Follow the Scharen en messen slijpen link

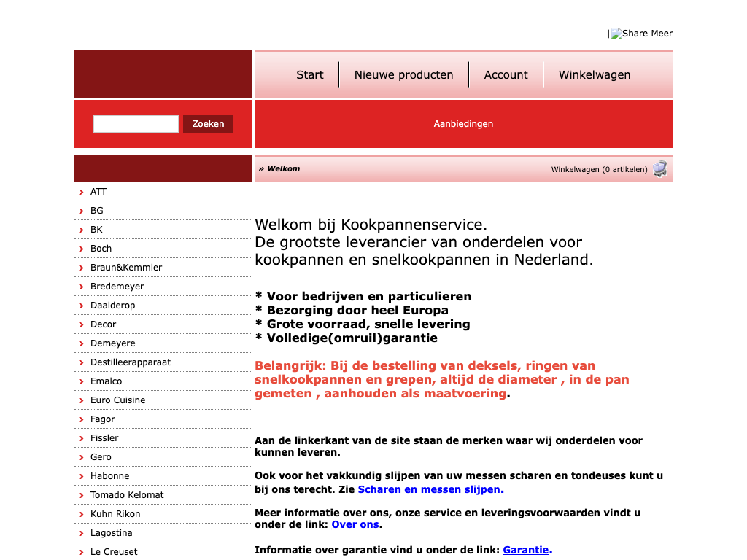pos(429,489)
